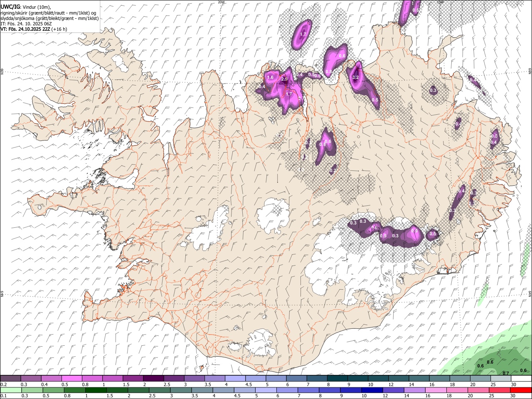Pick grey-green rain-legend swatch between 3 and 3.5
The width and height of the screenshot is (532, 399).
180,390
